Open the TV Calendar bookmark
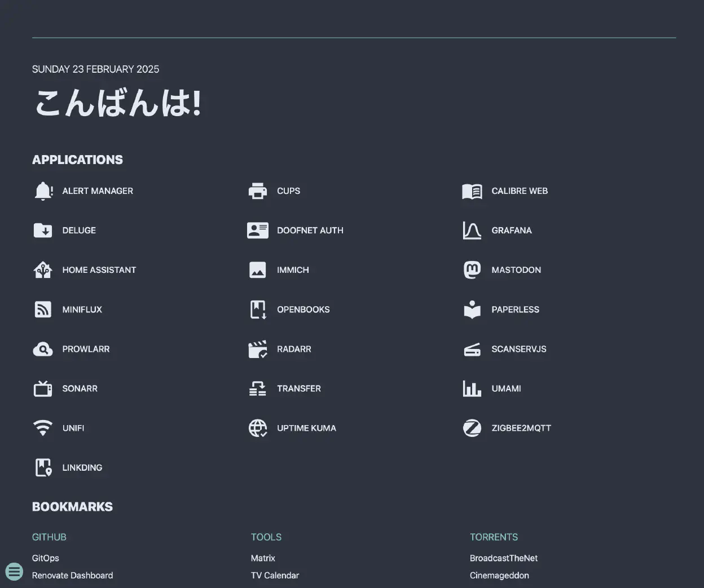 [x=275, y=575]
